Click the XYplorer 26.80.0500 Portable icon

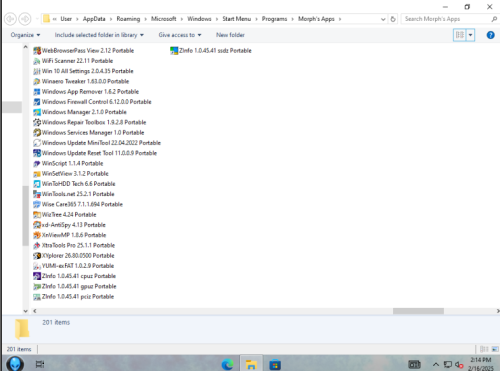(x=37, y=256)
